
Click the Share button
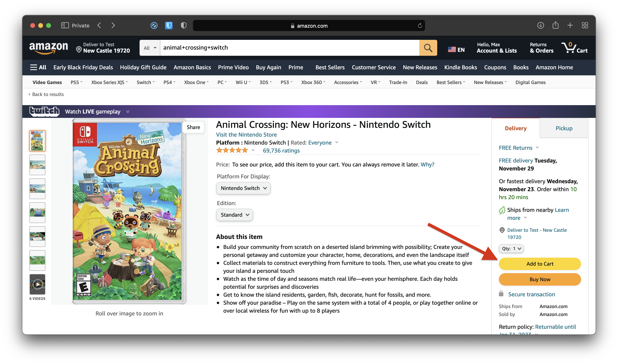[193, 127]
